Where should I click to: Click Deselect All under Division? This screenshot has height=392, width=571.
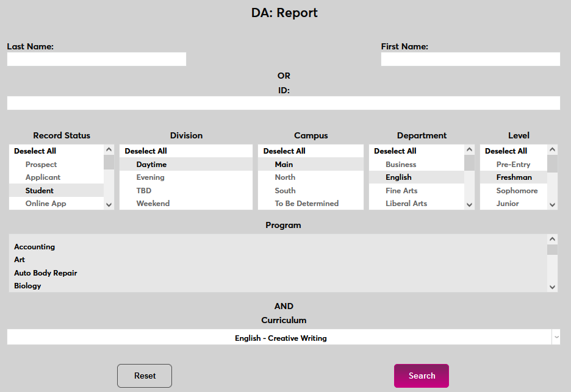click(146, 151)
